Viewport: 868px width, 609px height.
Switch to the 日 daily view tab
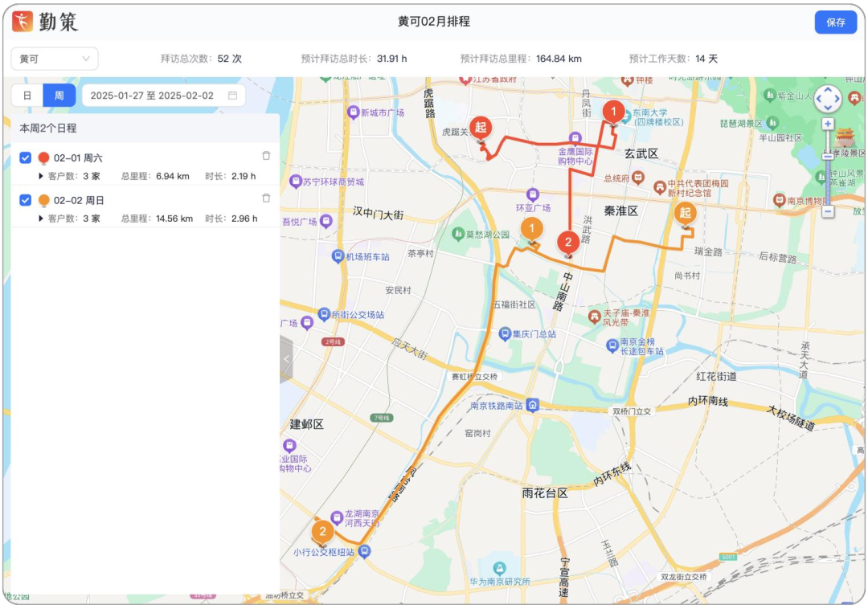tap(27, 95)
